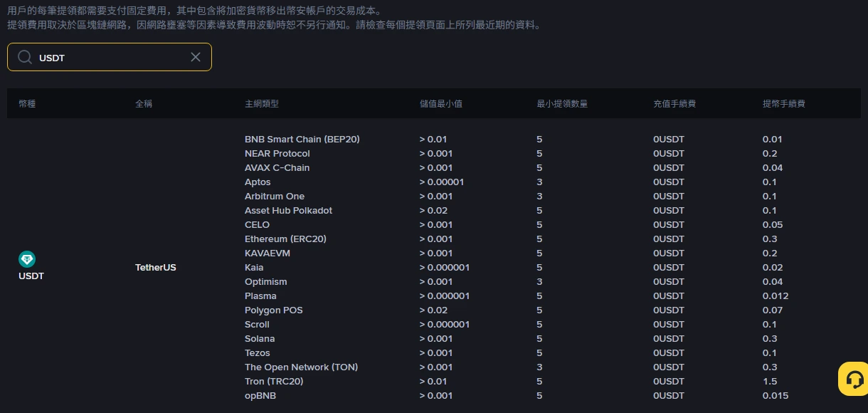
Task: Select the Tron (TRC20) network entry
Action: 274,382
